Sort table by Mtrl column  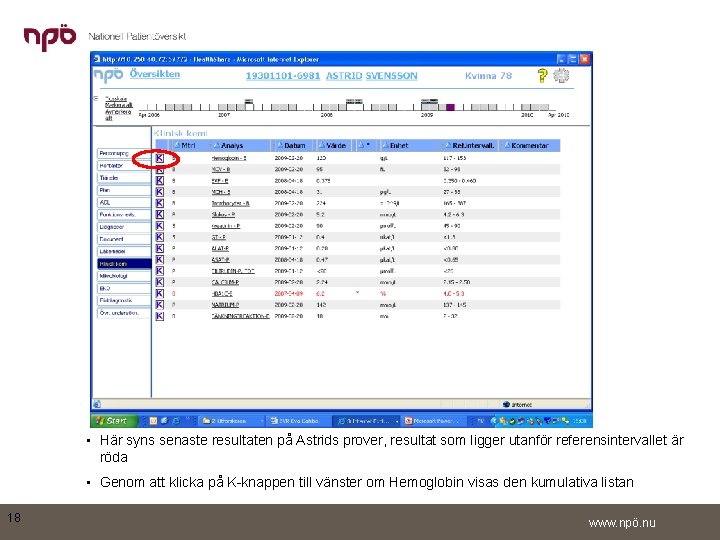pyautogui.click(x=185, y=146)
